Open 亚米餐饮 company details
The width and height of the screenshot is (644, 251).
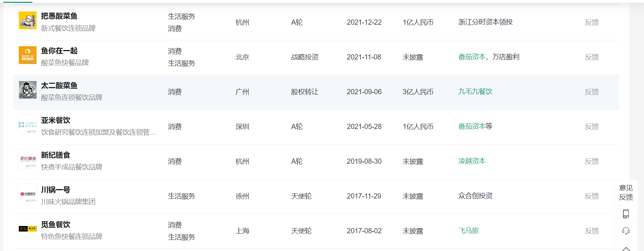56,120
